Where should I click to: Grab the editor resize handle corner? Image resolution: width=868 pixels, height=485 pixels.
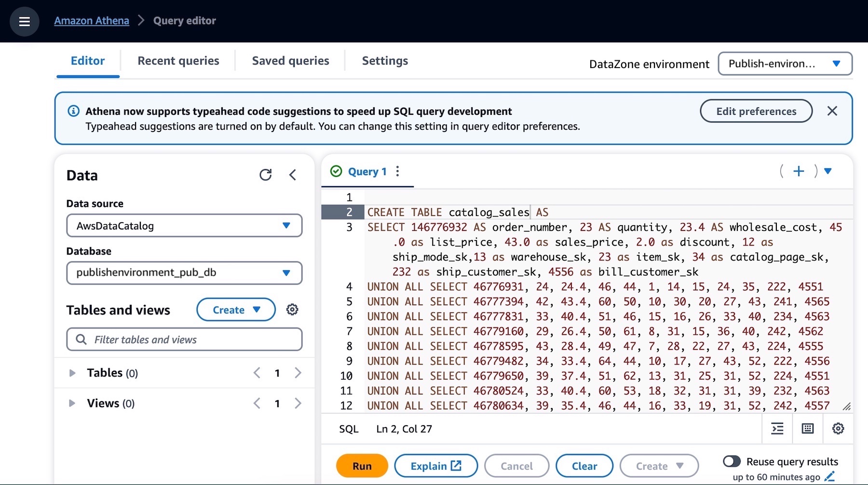tap(847, 406)
